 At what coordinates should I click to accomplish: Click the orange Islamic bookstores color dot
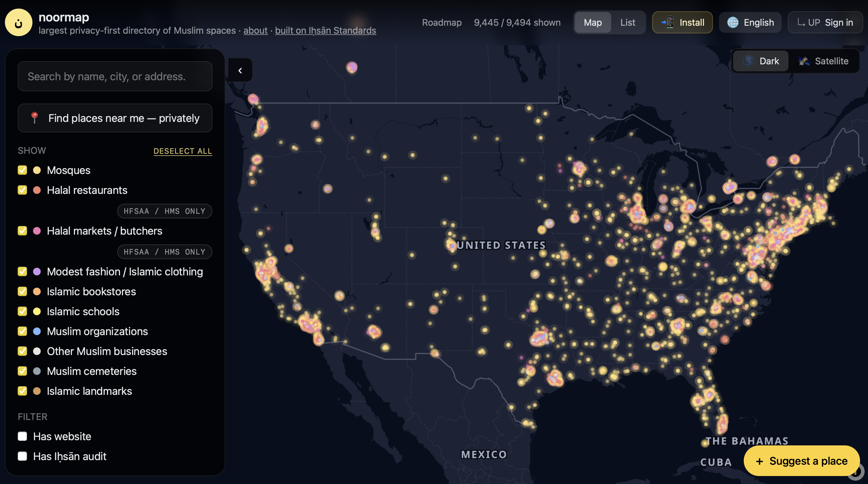(37, 291)
